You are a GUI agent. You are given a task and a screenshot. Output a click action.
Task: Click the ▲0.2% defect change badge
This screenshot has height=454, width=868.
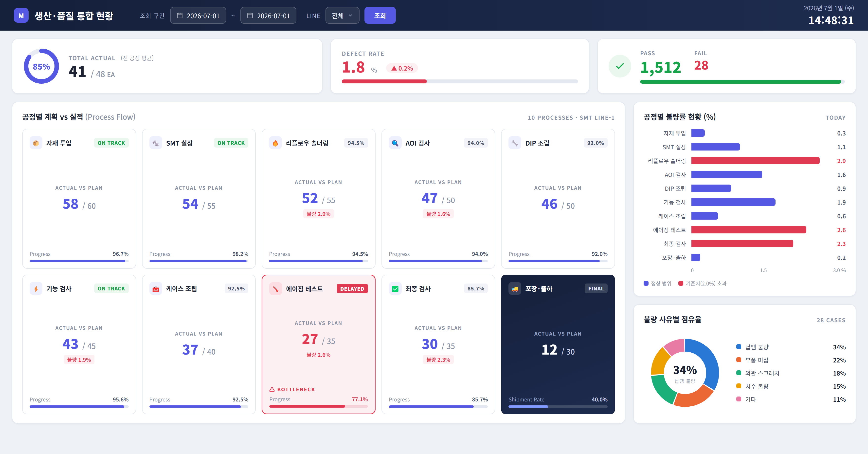(402, 68)
